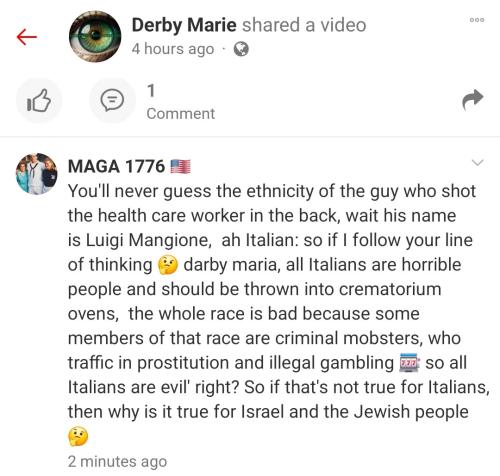Click the '2 minutes ago' comment timestamp
500x476 pixels.
click(x=117, y=461)
